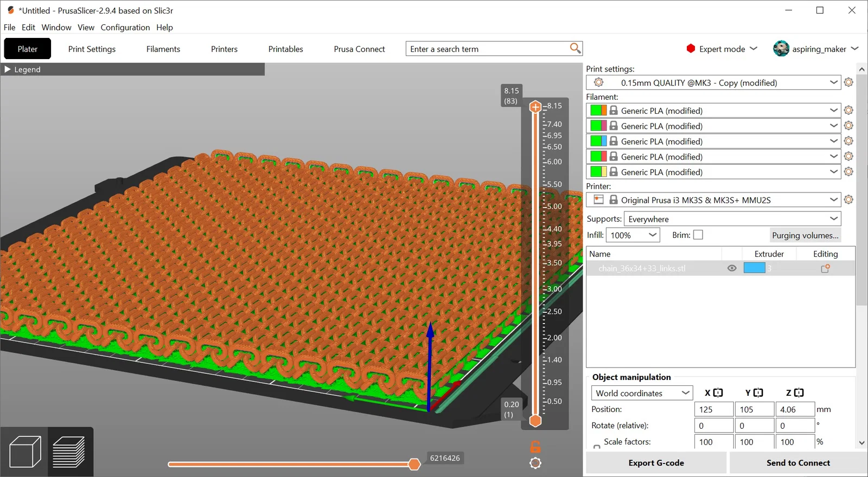Switch to the Printers tab
The width and height of the screenshot is (868, 477).
(224, 49)
